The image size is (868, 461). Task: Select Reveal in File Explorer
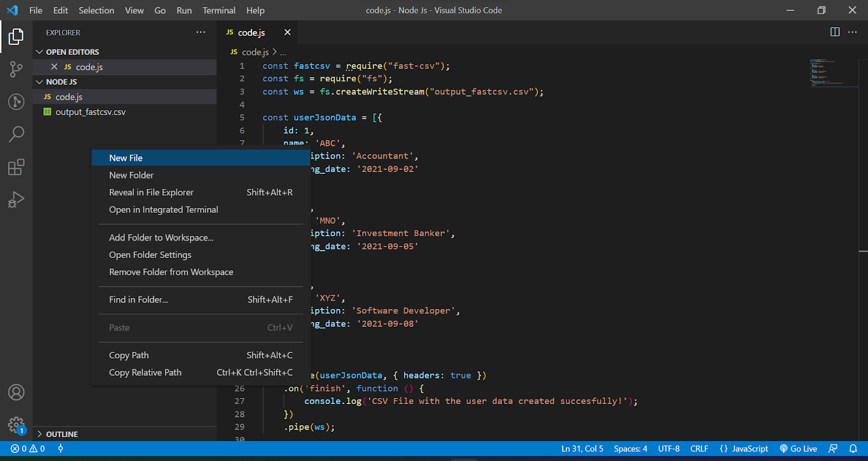[201, 192]
